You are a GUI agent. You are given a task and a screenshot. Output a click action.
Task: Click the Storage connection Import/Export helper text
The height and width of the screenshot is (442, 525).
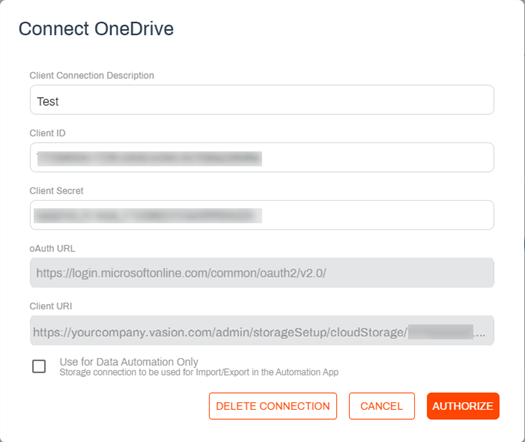click(x=199, y=372)
